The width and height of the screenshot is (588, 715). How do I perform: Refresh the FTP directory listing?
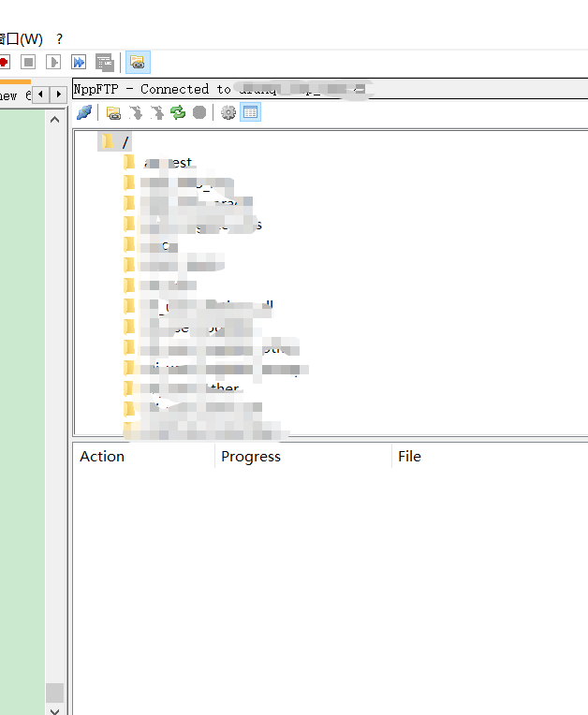[x=178, y=112]
